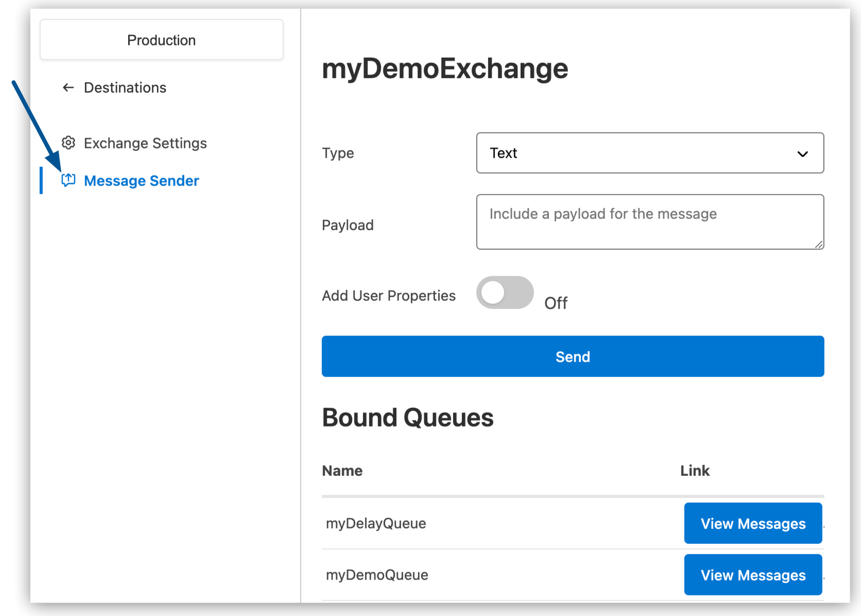Switch to the Message Sender section
861x616 pixels.
tap(142, 180)
